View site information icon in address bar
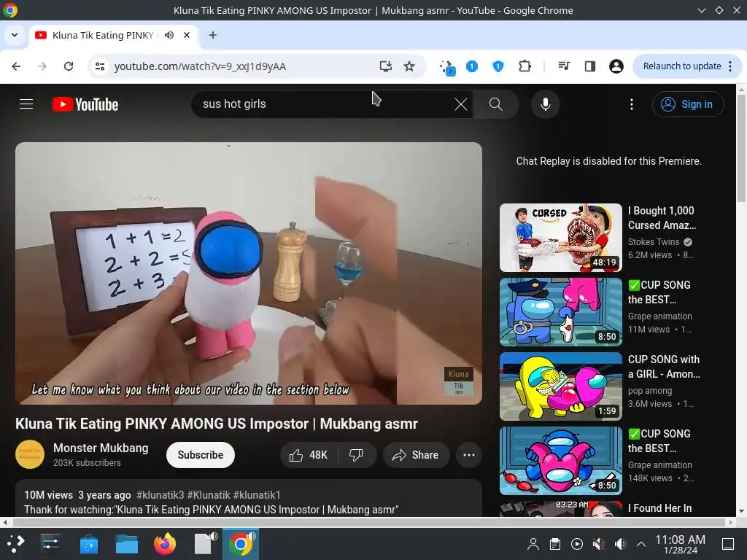 [99, 66]
